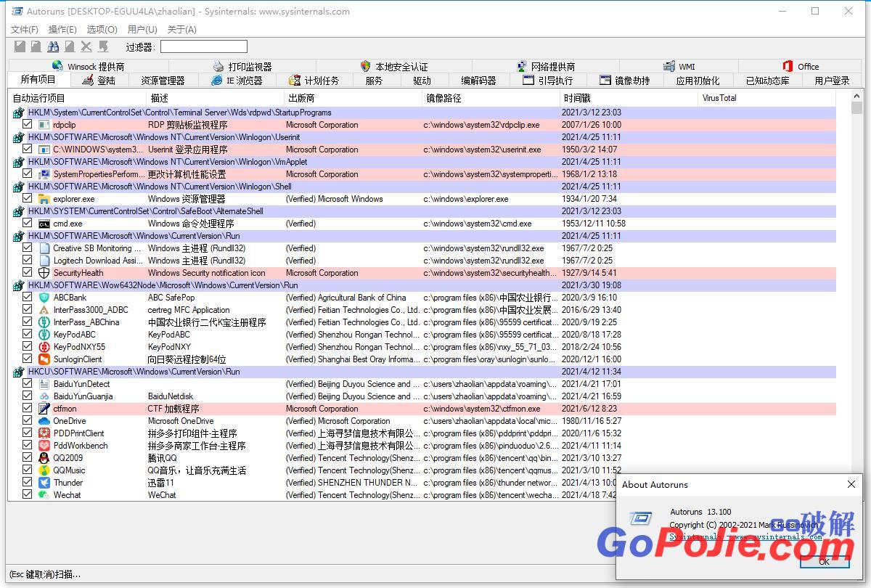Uncheck the rdpclip autorun checkbox

pyautogui.click(x=28, y=125)
